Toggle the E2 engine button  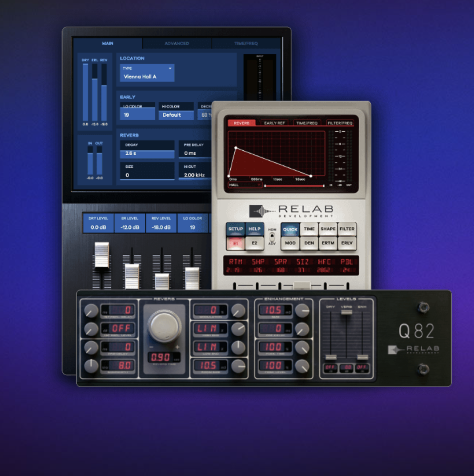pos(254,243)
